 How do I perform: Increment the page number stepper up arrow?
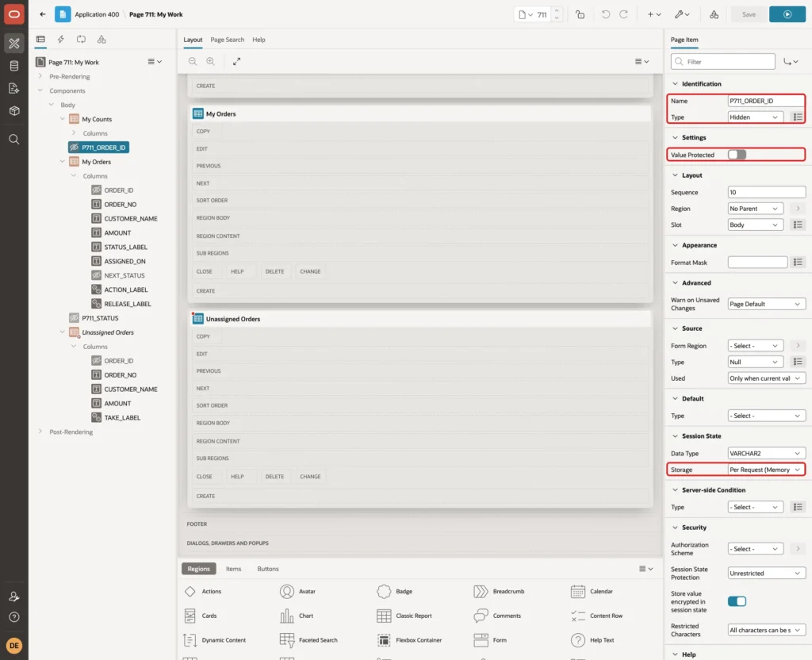coord(557,11)
